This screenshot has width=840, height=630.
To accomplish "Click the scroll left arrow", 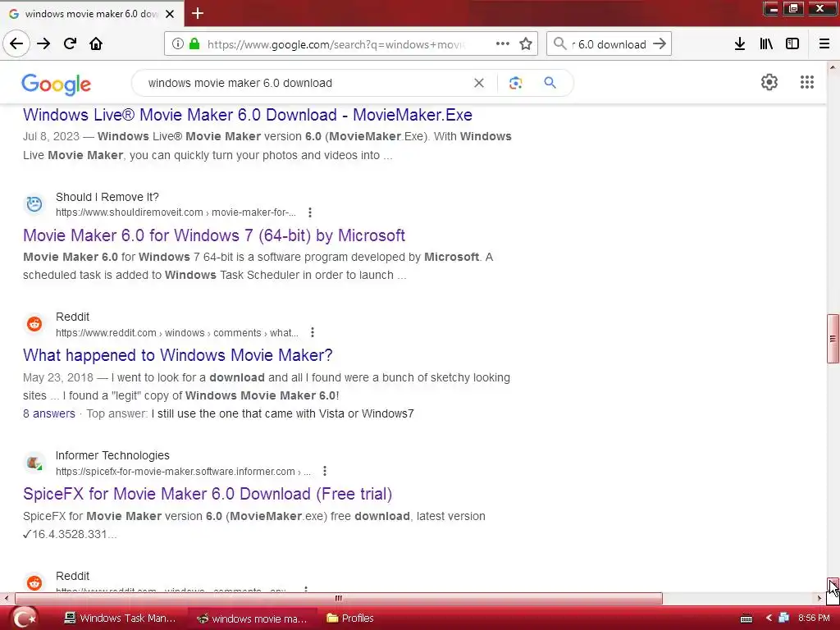I will [6, 598].
